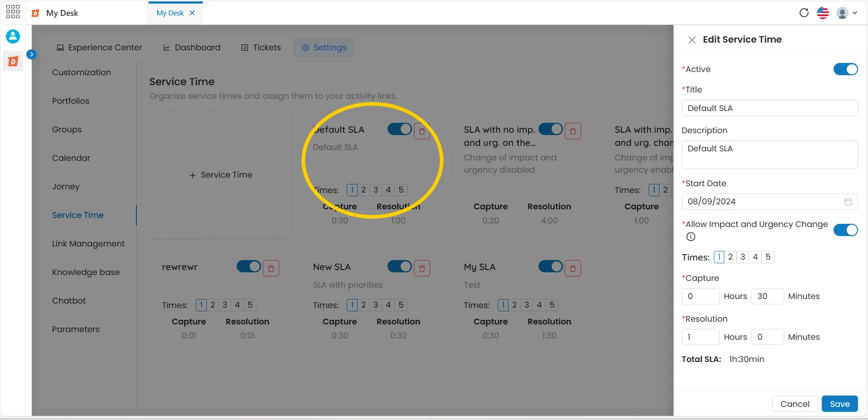
Task: Toggle the Active switch in edit panel
Action: [x=846, y=69]
